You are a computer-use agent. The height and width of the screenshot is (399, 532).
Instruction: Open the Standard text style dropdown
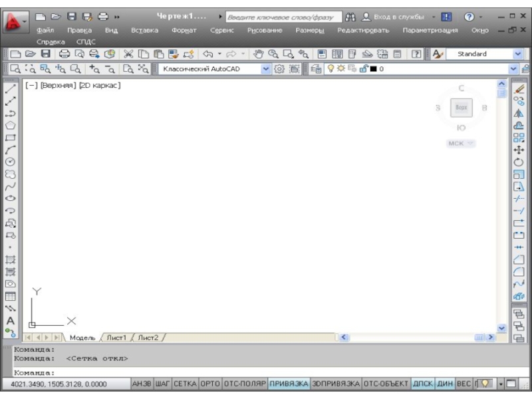point(518,54)
